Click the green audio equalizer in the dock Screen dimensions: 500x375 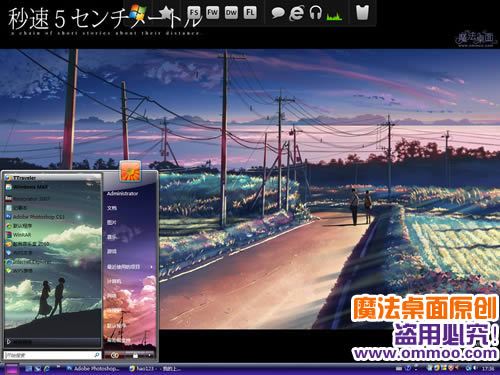(x=334, y=16)
